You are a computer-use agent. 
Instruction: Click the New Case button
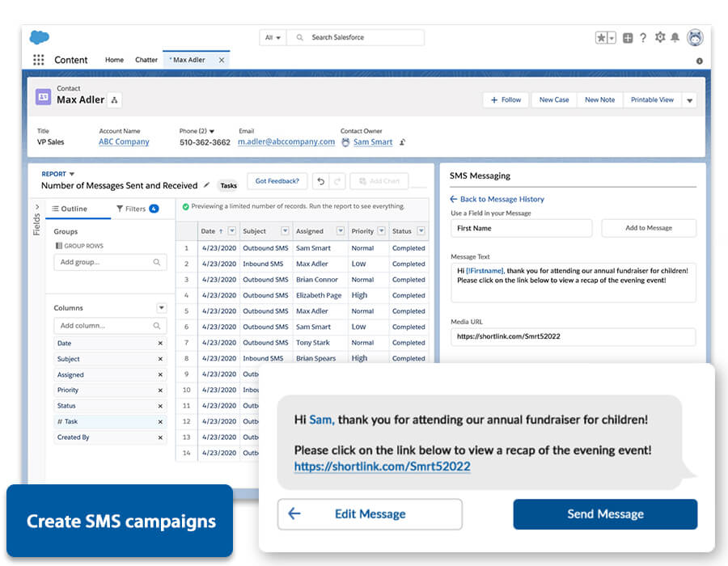554,100
